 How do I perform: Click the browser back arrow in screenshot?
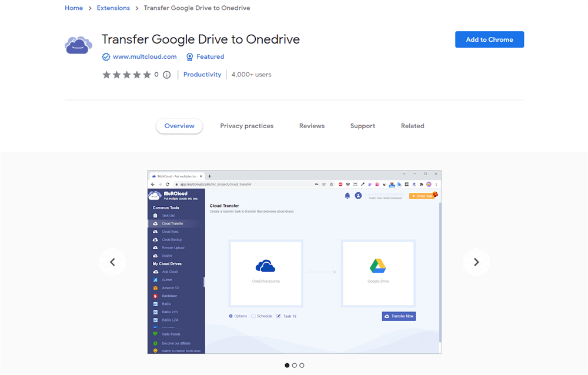click(x=153, y=184)
